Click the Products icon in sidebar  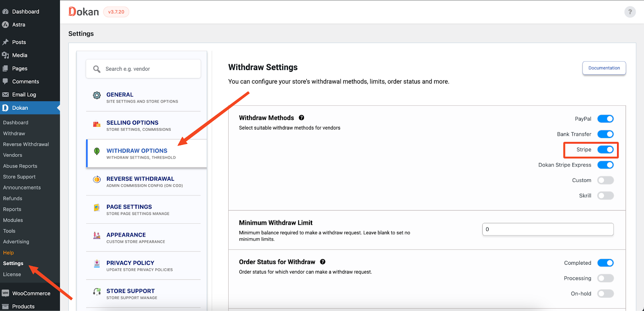point(6,306)
